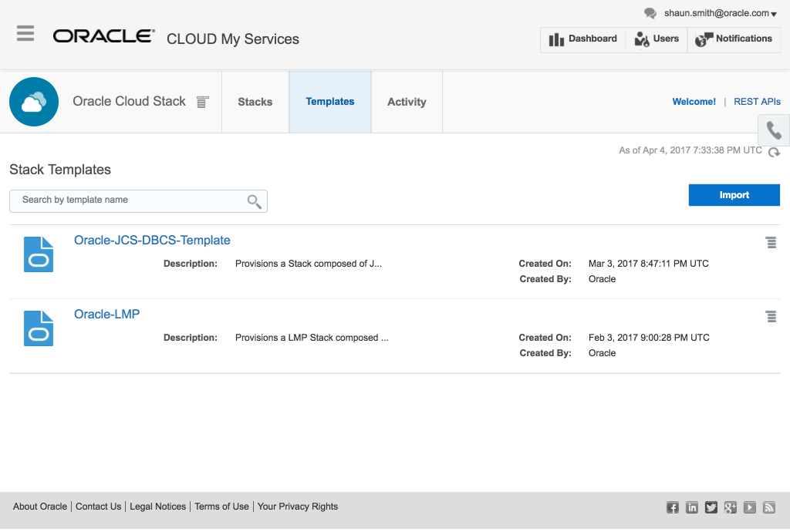Viewport: 790px width, 532px height.
Task: Select the Templates tab
Action: [330, 102]
